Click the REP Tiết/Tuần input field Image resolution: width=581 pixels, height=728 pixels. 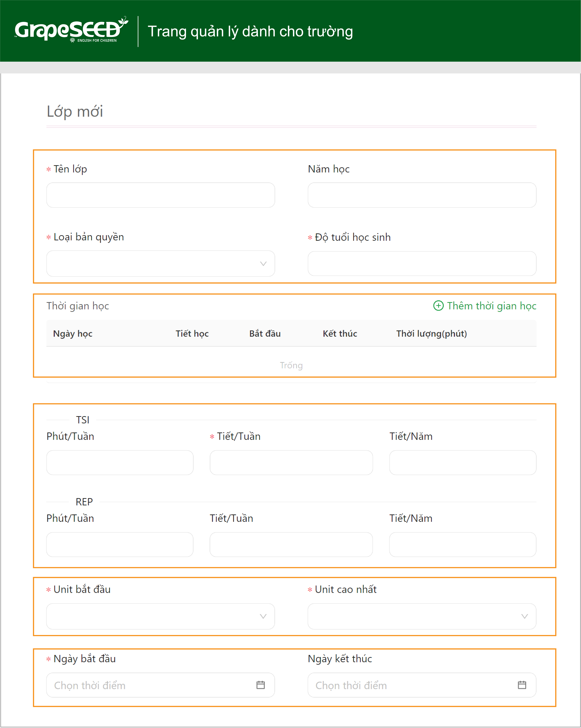pos(291,545)
